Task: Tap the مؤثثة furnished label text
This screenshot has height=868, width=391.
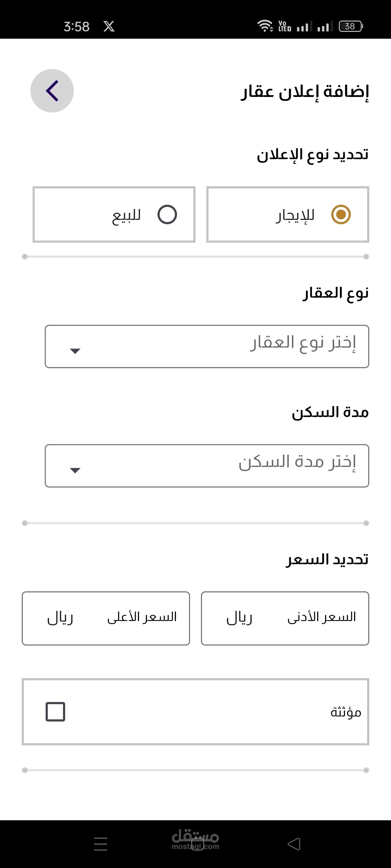Action: click(x=346, y=712)
